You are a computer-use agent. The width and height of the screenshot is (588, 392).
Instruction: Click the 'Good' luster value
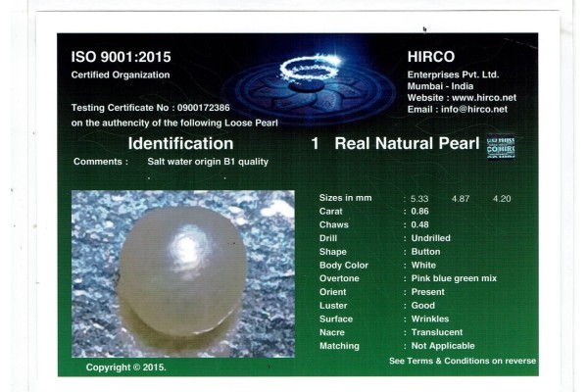click(x=423, y=306)
